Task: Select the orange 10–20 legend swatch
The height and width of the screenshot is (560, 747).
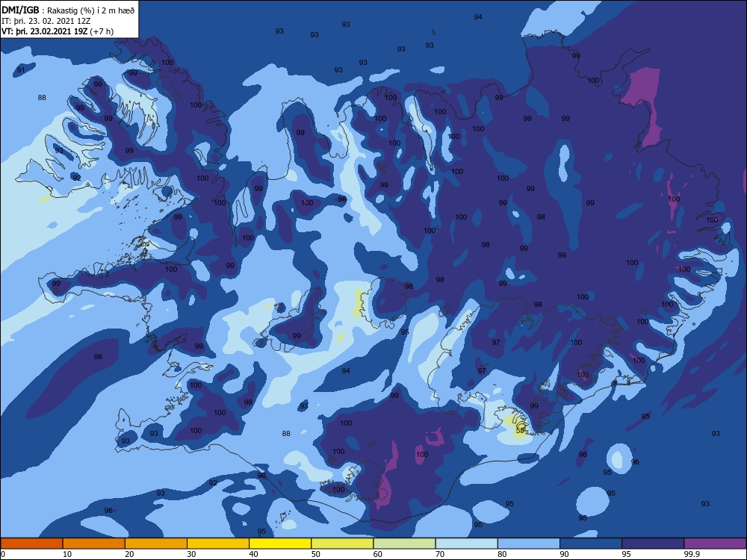Action: (x=94, y=544)
